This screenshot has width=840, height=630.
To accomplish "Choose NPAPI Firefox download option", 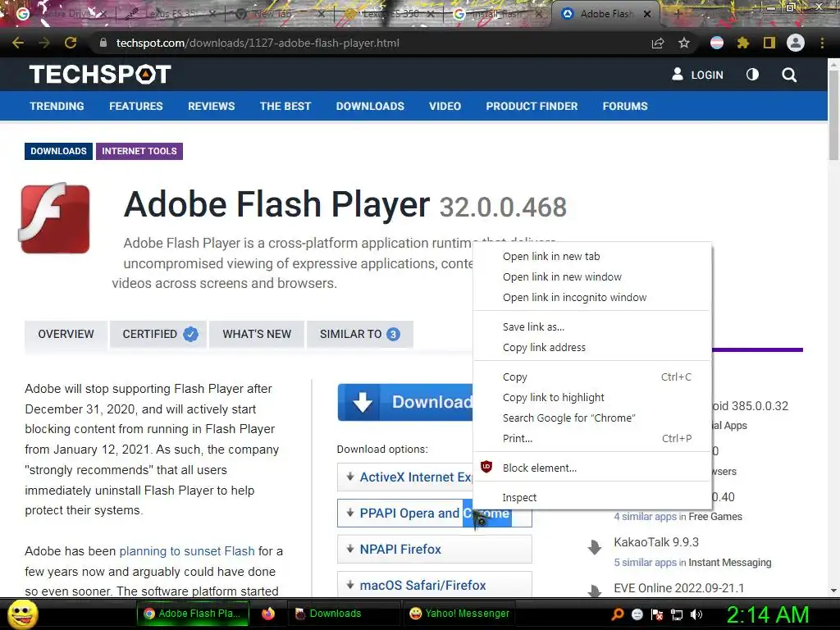I will click(435, 549).
